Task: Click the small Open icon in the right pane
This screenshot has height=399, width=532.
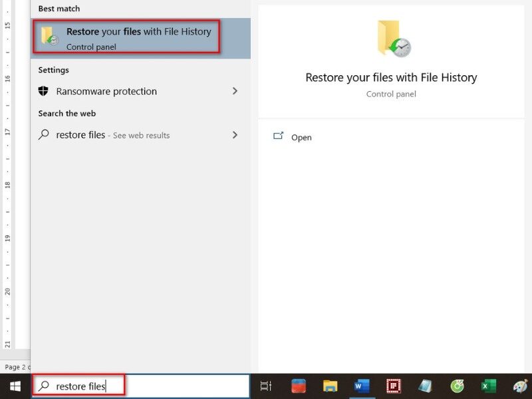Action: pyautogui.click(x=280, y=137)
